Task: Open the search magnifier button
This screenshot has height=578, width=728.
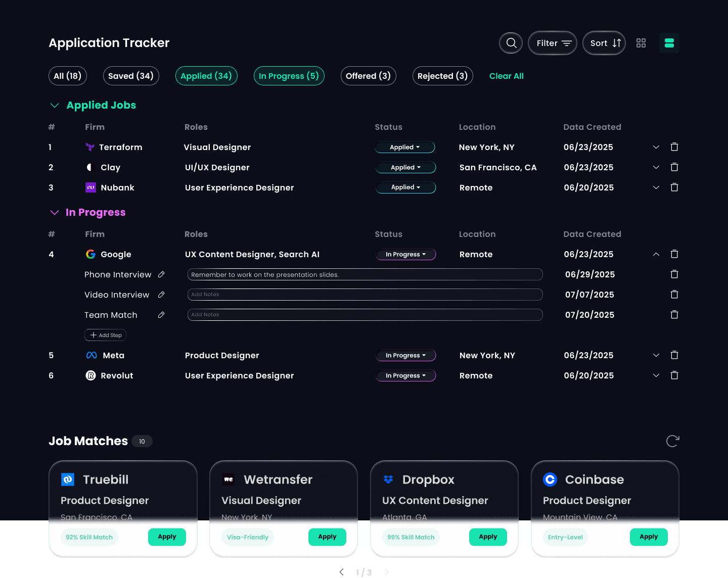Action: click(511, 43)
